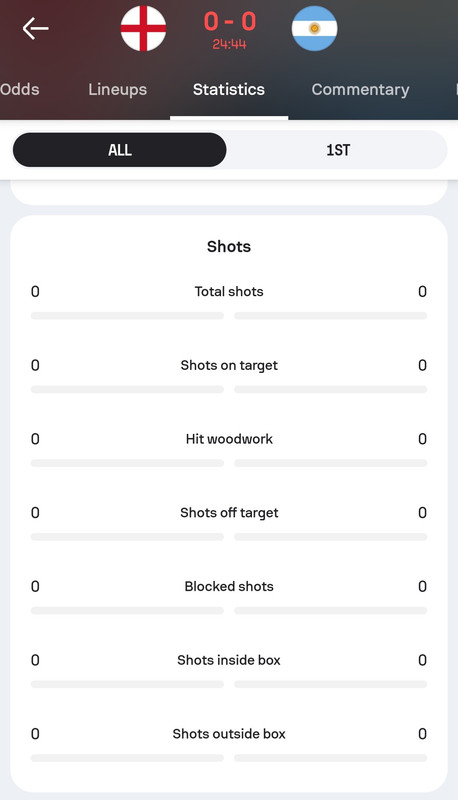Click the Total shots progress bar

(x=229, y=316)
